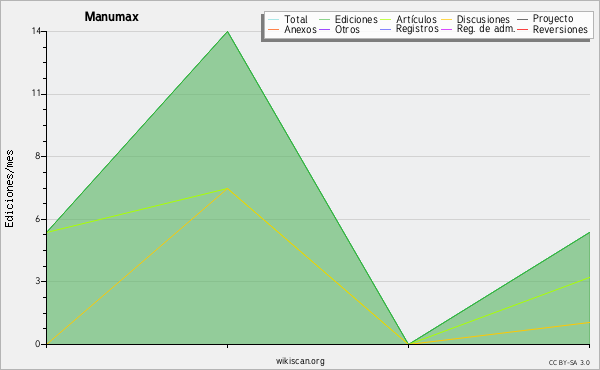Click the Proyecto legend entry
This screenshot has height=370, width=600.
coord(545,18)
